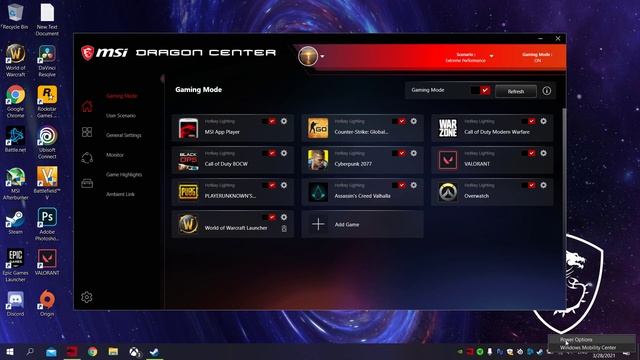Open settings gear for Cyberpunk 2077
The image size is (640, 360).
[x=413, y=153]
